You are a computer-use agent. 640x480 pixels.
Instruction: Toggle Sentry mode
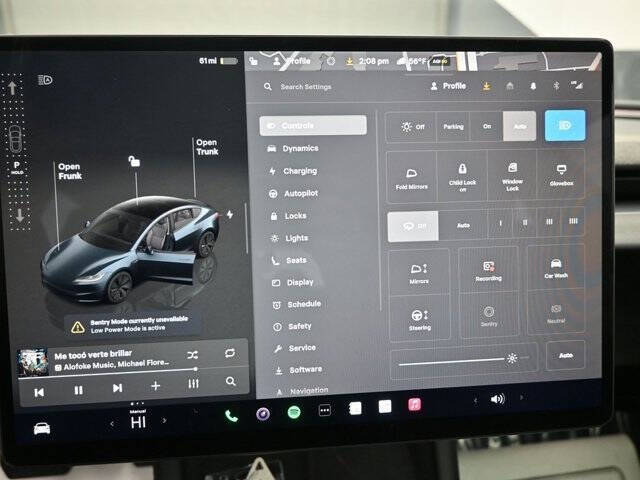click(489, 316)
